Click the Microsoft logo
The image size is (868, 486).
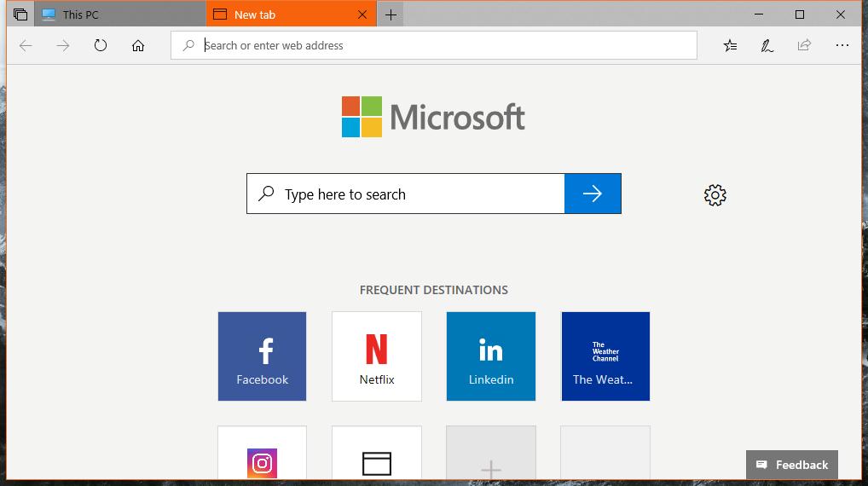(x=433, y=117)
